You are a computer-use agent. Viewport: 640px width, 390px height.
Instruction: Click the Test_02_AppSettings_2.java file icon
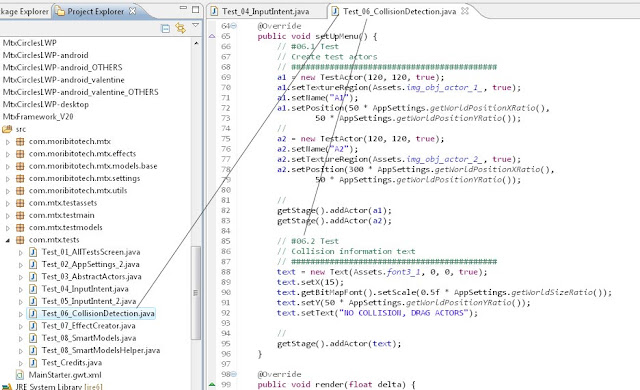[33, 264]
